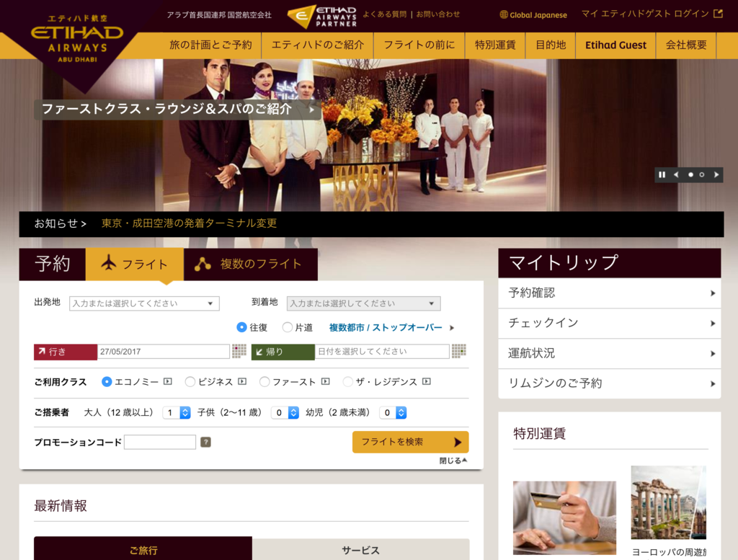Click the arrow after 複数都市 / ストップオーバー

tap(452, 328)
